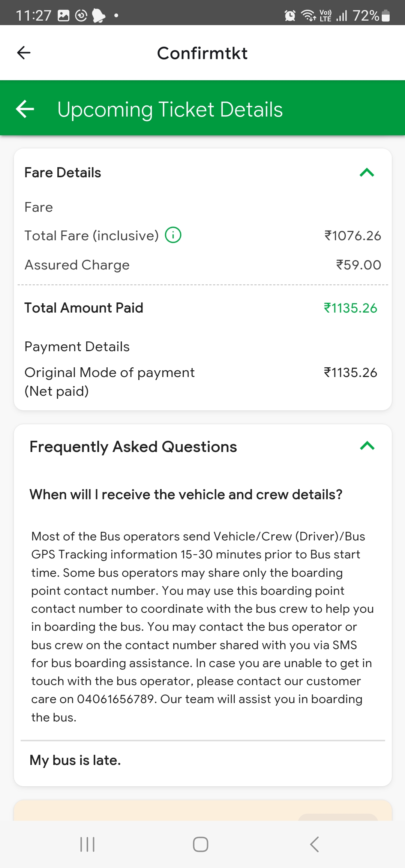
Task: Tap the Frequently Asked Questions heading
Action: pos(133,447)
